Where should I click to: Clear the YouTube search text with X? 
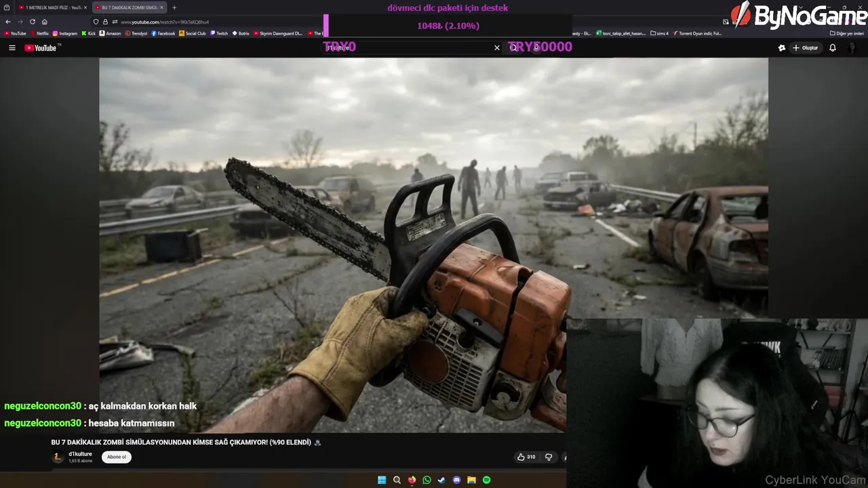tap(496, 48)
